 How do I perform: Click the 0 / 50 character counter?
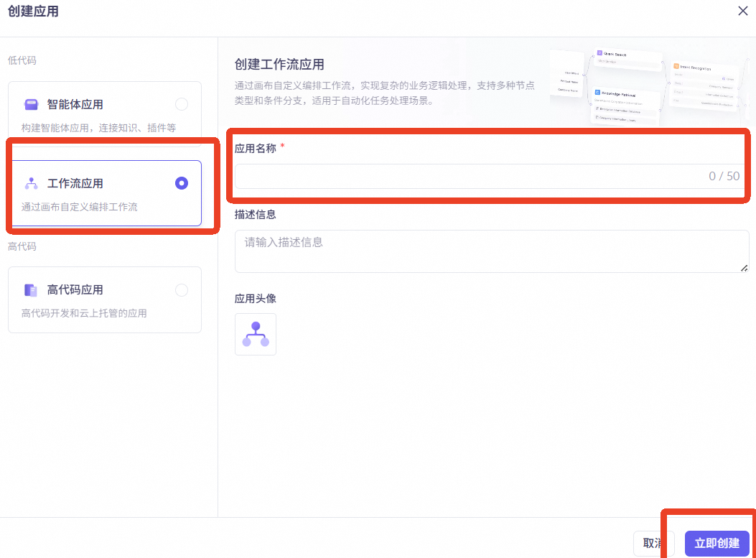724,176
